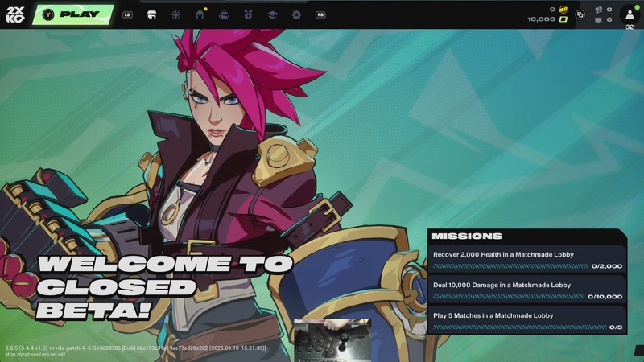Click the gold KO points currency icon

click(x=563, y=9)
